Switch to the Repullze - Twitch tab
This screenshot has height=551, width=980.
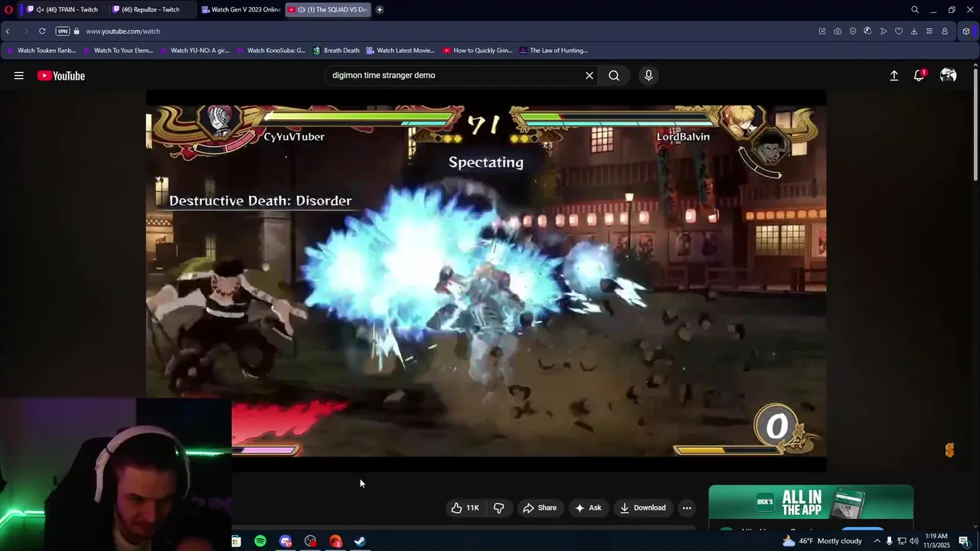pos(150,10)
